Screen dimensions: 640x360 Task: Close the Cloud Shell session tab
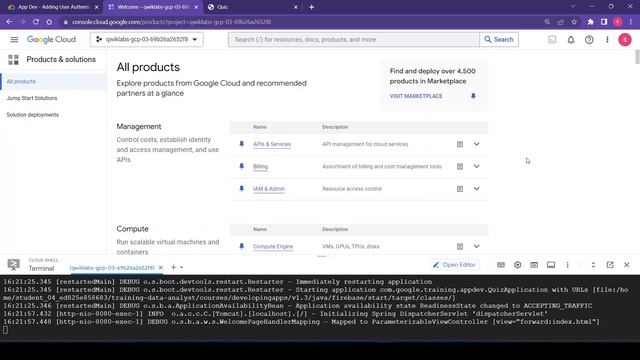pos(160,268)
